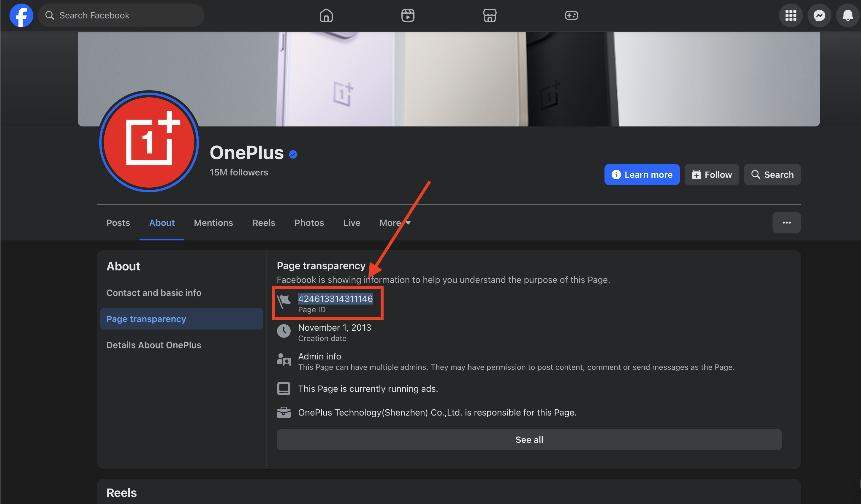Open the grid menu icon
The image size is (861, 504).
(x=791, y=15)
